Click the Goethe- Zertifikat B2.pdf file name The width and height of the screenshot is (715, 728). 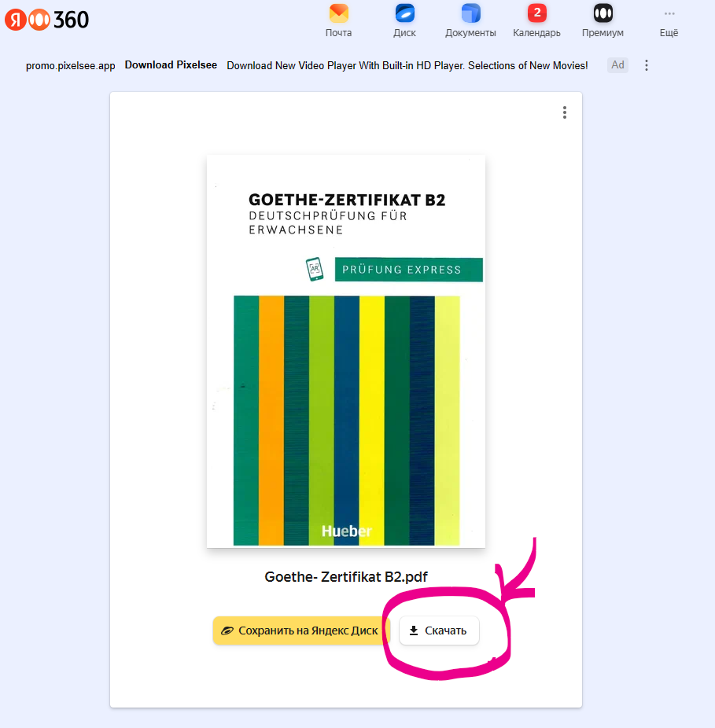pos(346,576)
